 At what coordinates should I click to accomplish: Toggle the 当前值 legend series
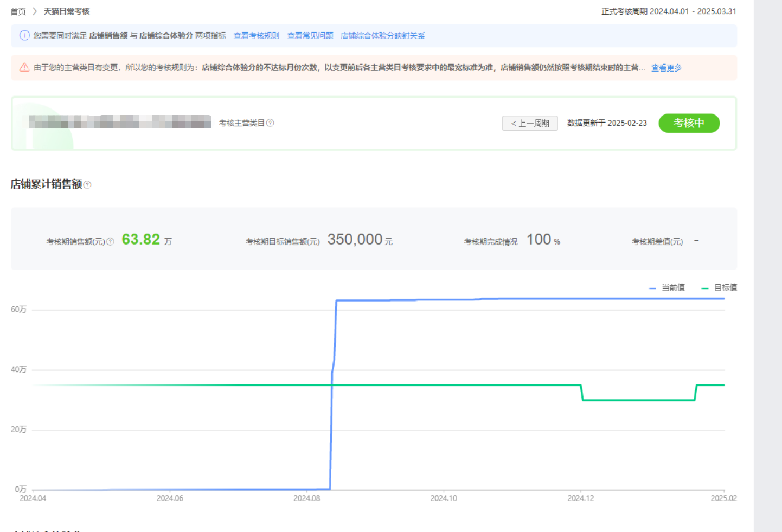pyautogui.click(x=667, y=287)
